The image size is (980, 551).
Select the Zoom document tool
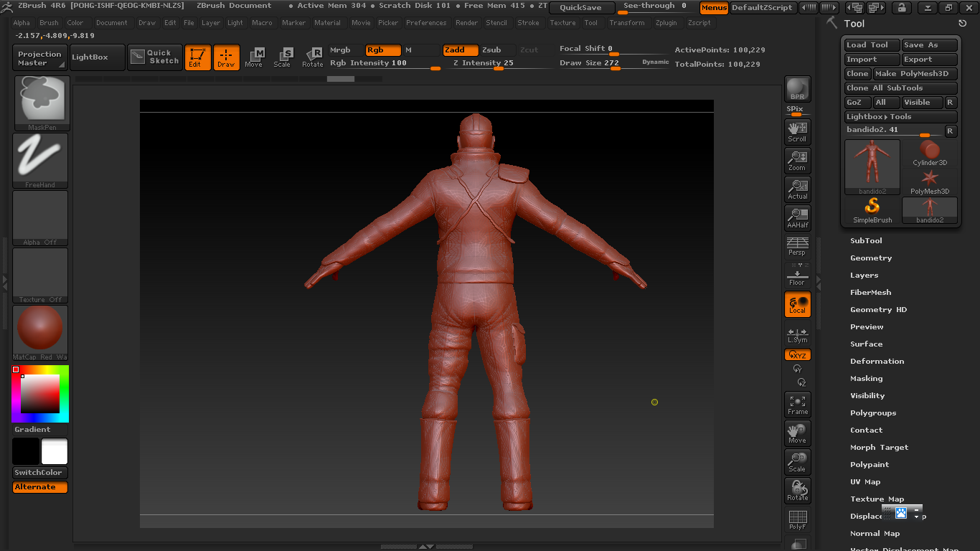[x=797, y=160]
